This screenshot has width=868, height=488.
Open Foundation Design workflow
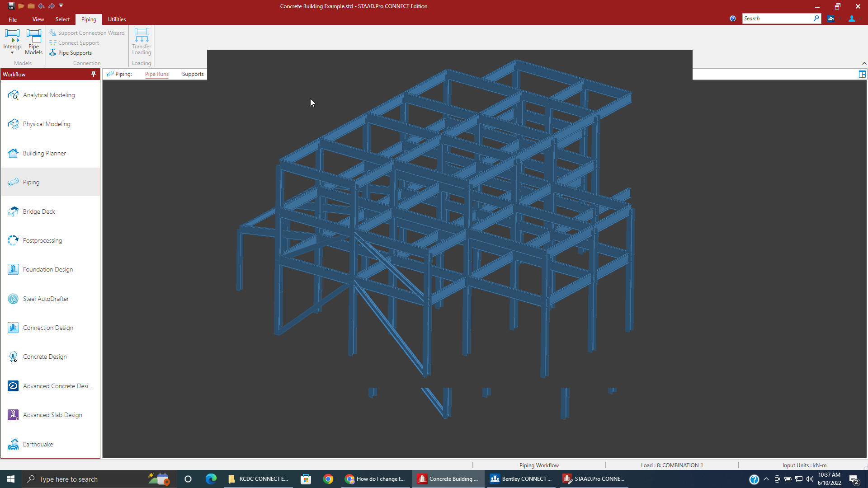click(x=50, y=269)
